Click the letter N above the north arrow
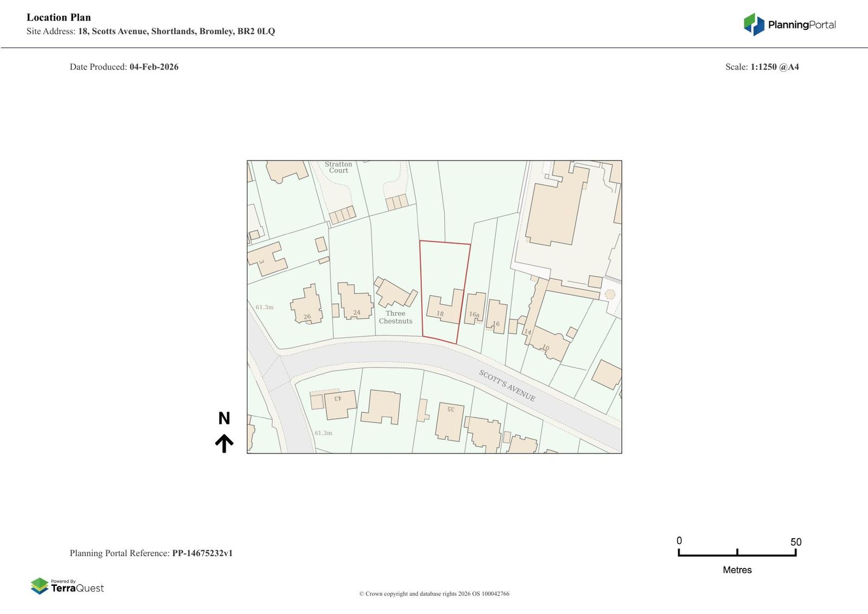868x614 pixels. [x=224, y=418]
